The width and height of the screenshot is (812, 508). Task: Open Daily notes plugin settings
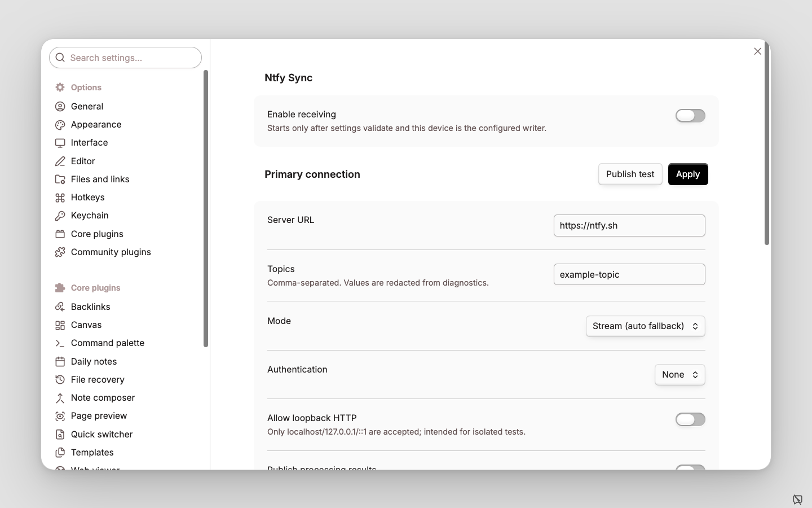click(125, 362)
